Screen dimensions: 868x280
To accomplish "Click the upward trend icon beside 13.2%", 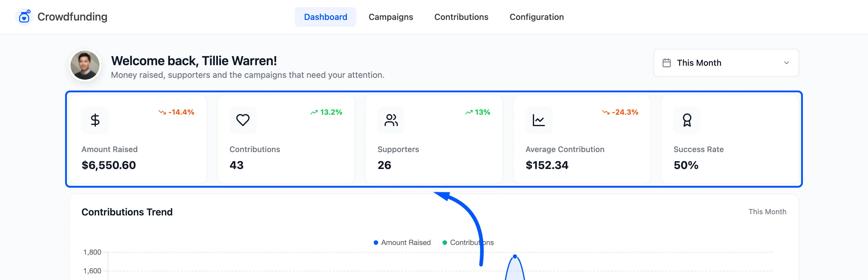I will pos(314,112).
